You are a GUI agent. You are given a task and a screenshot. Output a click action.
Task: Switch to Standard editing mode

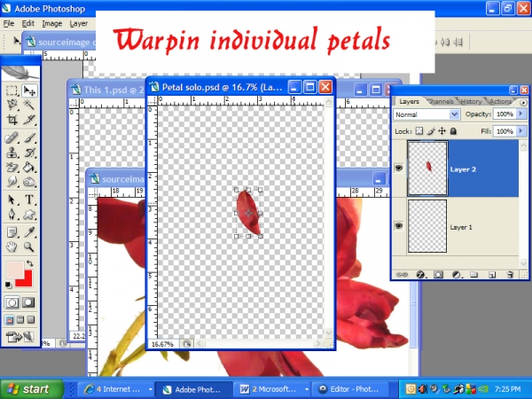point(12,302)
